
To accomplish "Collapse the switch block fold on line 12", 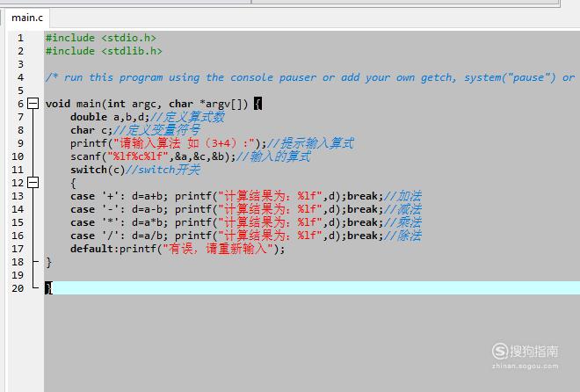I will [x=33, y=183].
